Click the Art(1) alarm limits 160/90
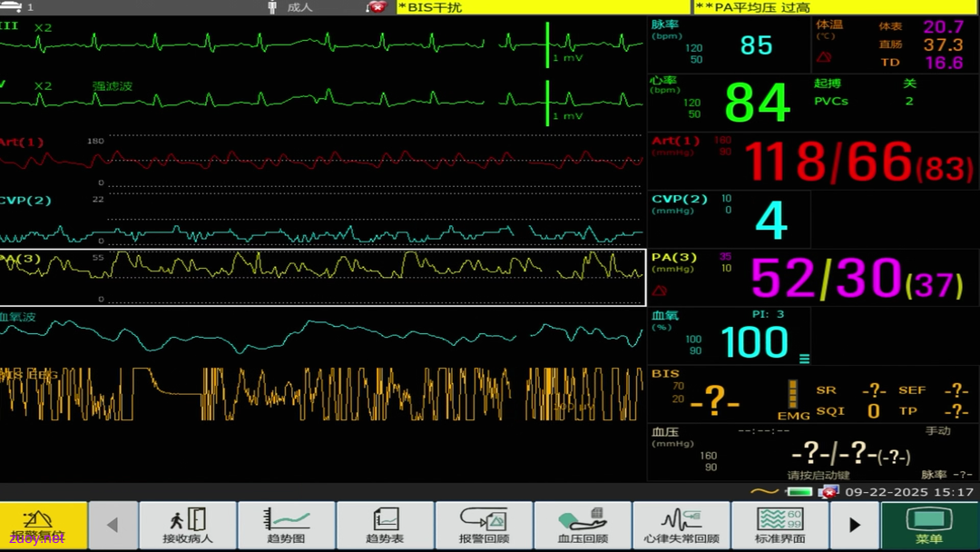This screenshot has height=552, width=980. coord(723,145)
